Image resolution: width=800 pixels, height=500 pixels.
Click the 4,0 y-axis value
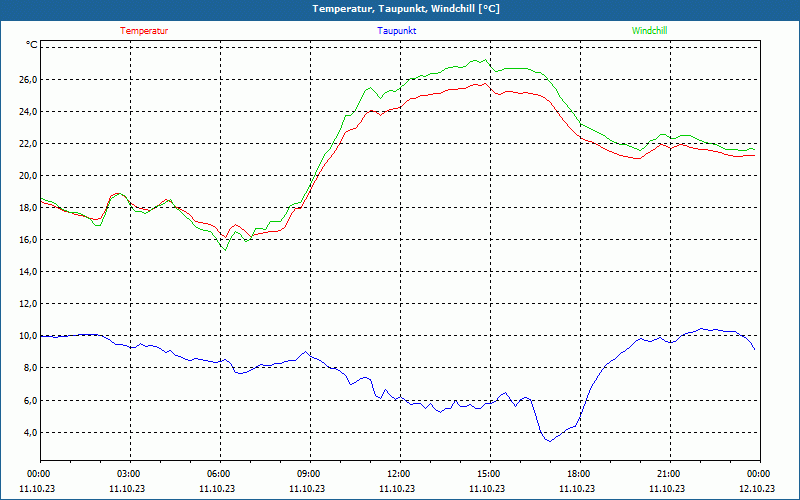30,432
